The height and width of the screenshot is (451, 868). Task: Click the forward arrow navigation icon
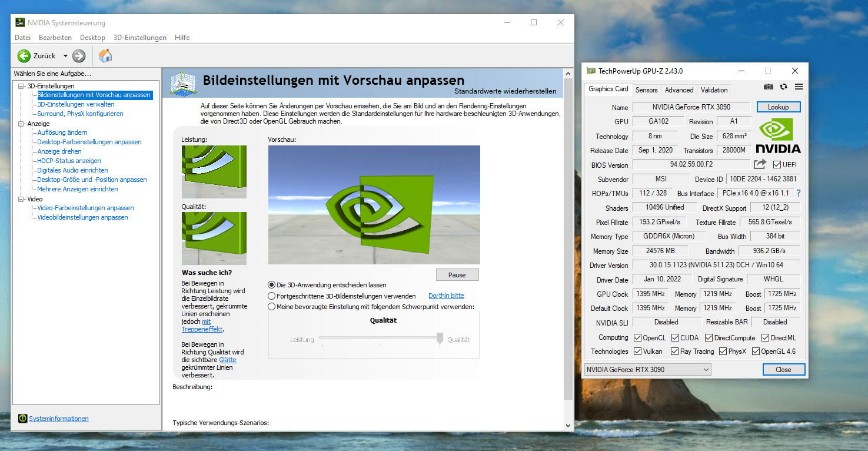click(x=79, y=56)
